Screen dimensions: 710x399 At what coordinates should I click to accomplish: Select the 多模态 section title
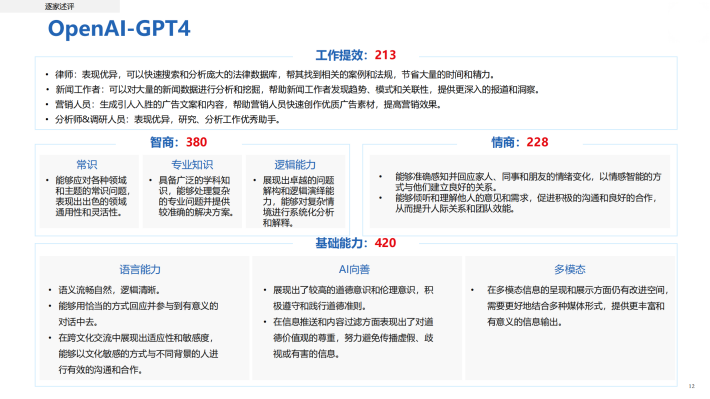pos(570,269)
